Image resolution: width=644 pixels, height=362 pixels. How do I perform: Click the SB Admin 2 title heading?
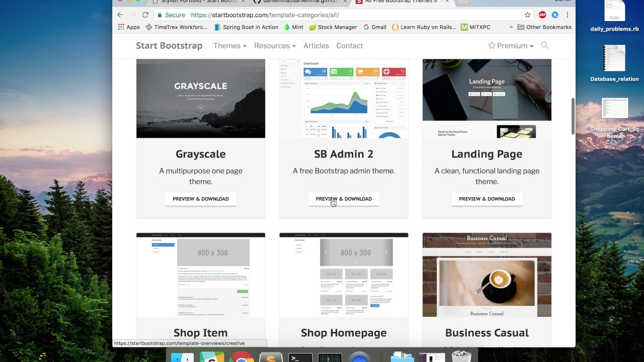[x=344, y=154]
